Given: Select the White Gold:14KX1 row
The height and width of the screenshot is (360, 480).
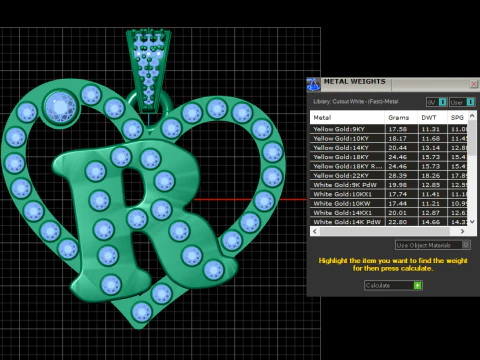Looking at the screenshot, I should pos(389,213).
